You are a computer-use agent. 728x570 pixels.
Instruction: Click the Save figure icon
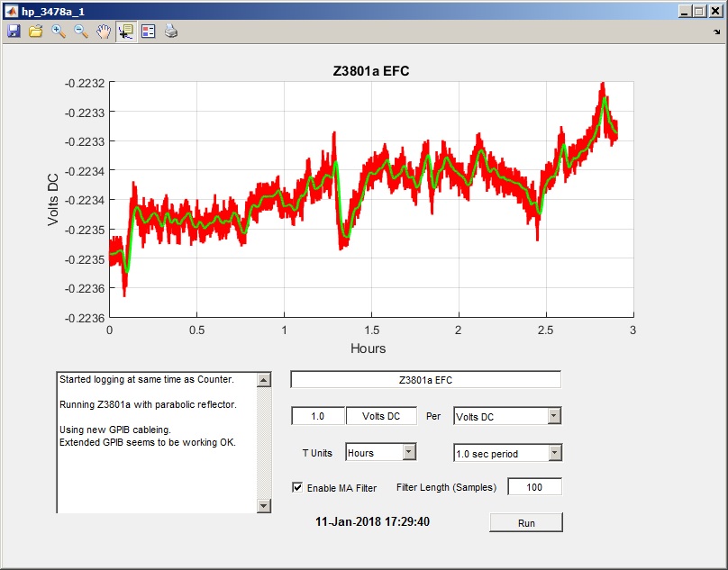[x=14, y=32]
